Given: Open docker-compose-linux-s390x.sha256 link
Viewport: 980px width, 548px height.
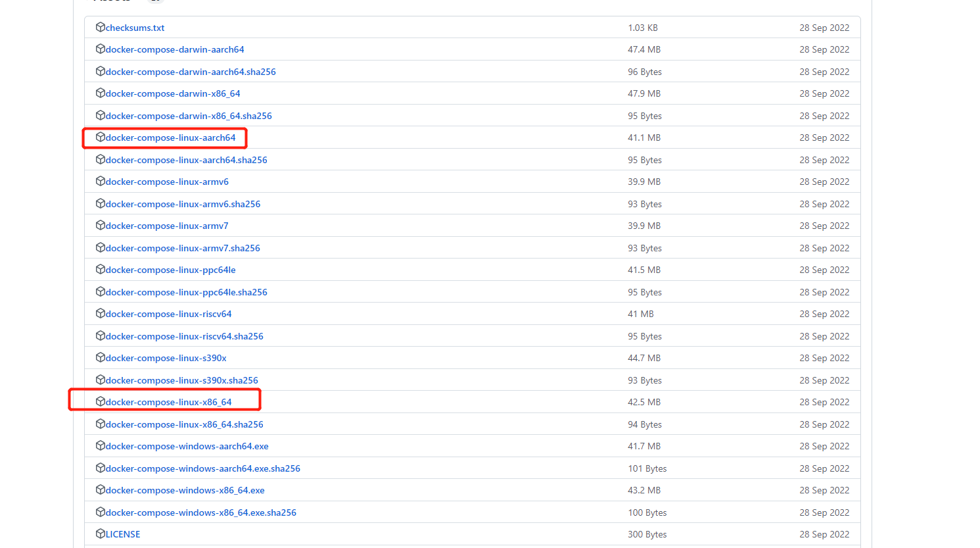Looking at the screenshot, I should 181,380.
